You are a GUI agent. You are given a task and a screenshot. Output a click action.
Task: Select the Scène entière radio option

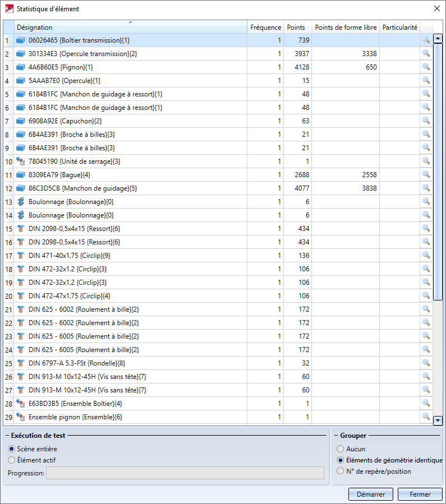(x=12, y=449)
